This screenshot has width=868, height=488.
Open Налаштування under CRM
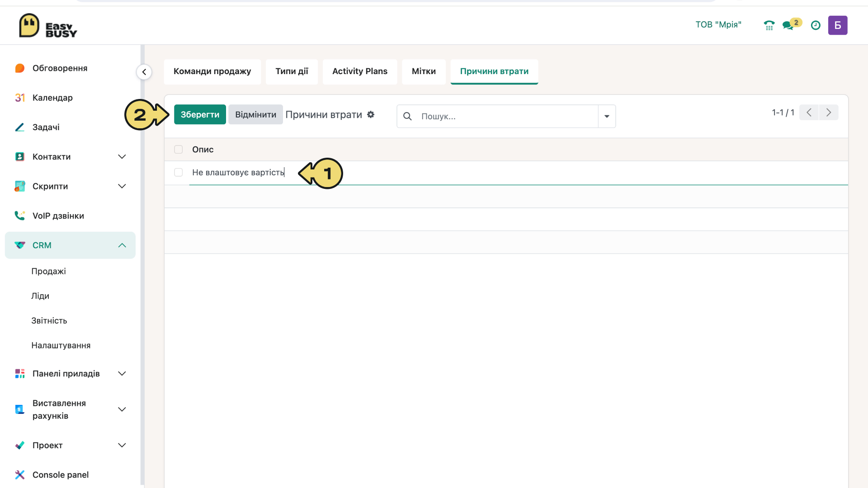(61, 346)
